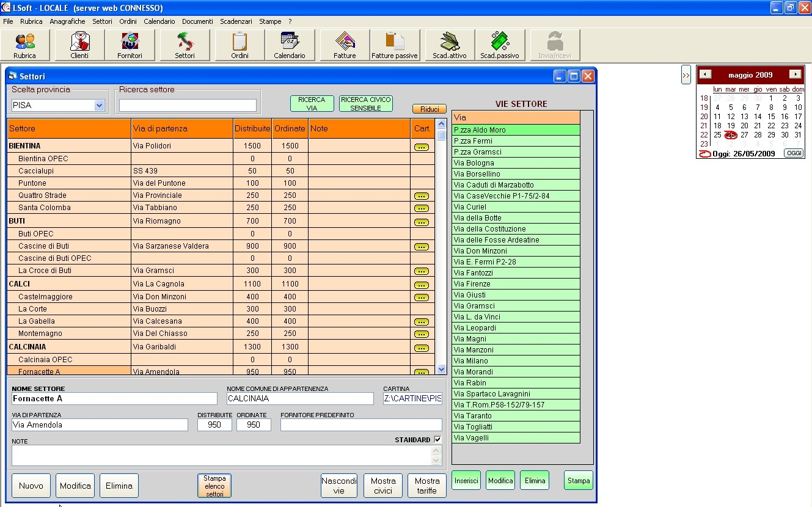Open the File menu

point(8,21)
